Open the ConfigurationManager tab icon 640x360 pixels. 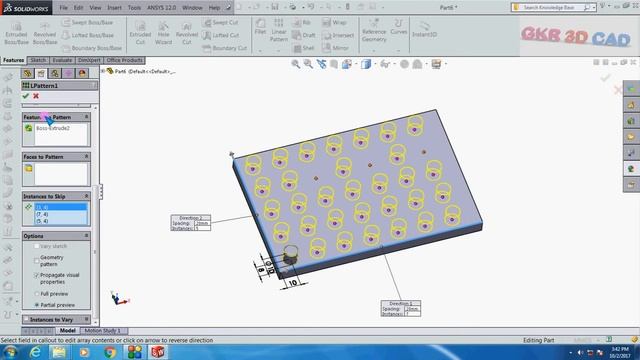(55, 73)
